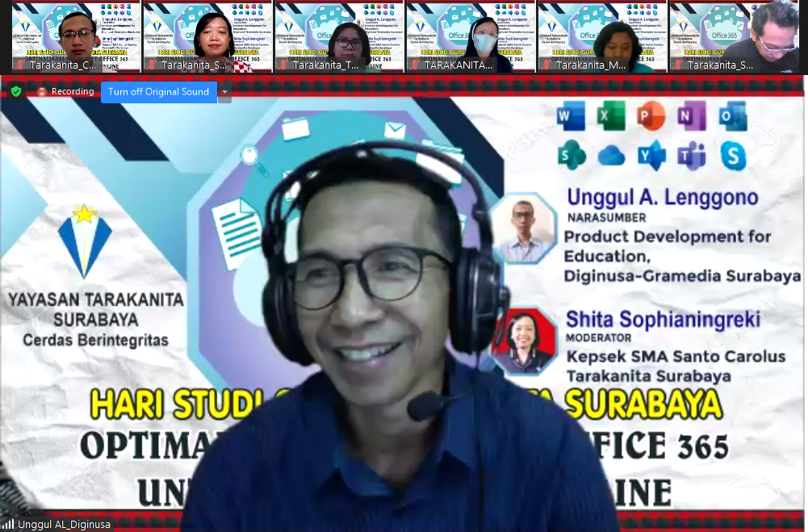Screen dimensions: 808x532
Task: Click the OneDrive cloud icon in the background
Action: tap(611, 156)
